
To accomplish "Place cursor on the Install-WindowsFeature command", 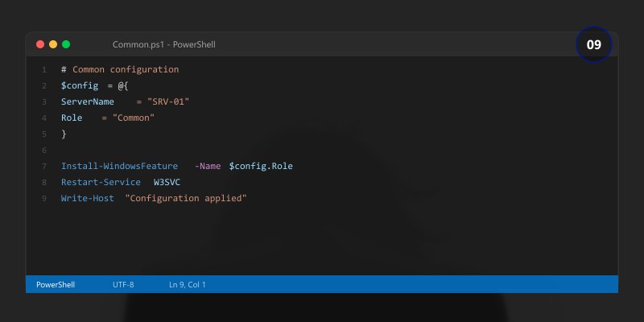I will [119, 166].
